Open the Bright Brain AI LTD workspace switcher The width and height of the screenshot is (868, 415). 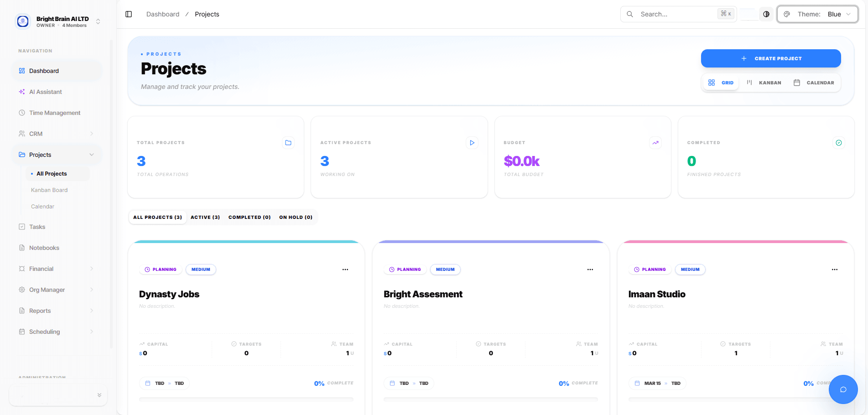58,21
